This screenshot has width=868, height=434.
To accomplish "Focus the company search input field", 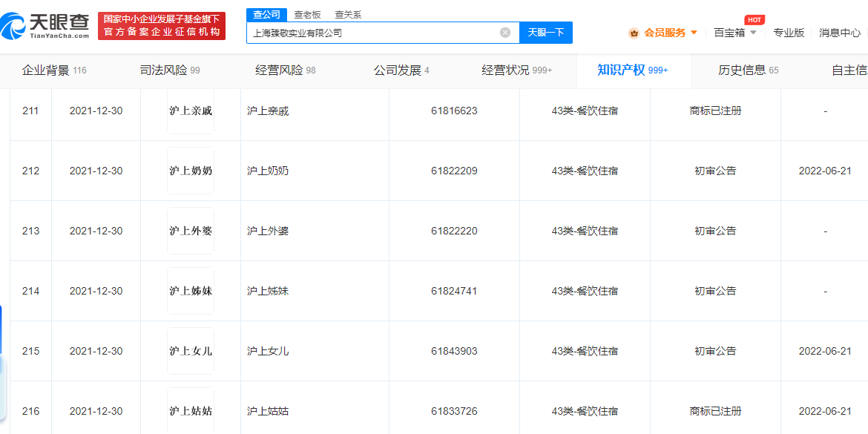I will (x=383, y=33).
